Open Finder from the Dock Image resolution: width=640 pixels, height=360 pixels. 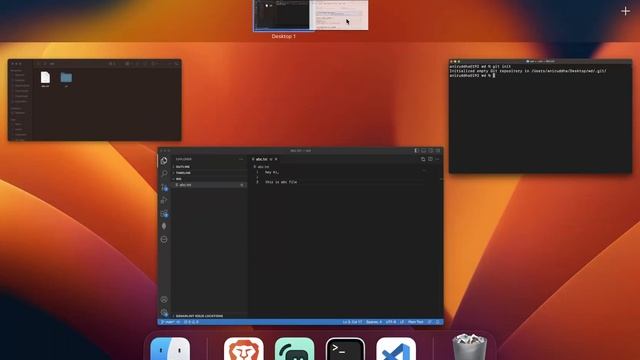(x=170, y=349)
